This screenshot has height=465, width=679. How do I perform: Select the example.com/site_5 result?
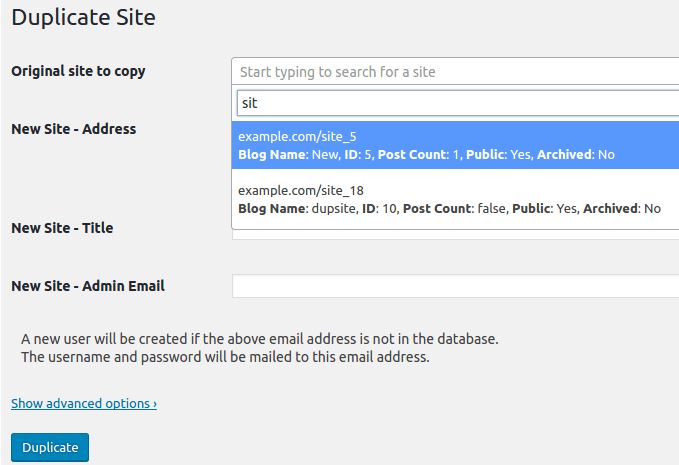point(455,145)
